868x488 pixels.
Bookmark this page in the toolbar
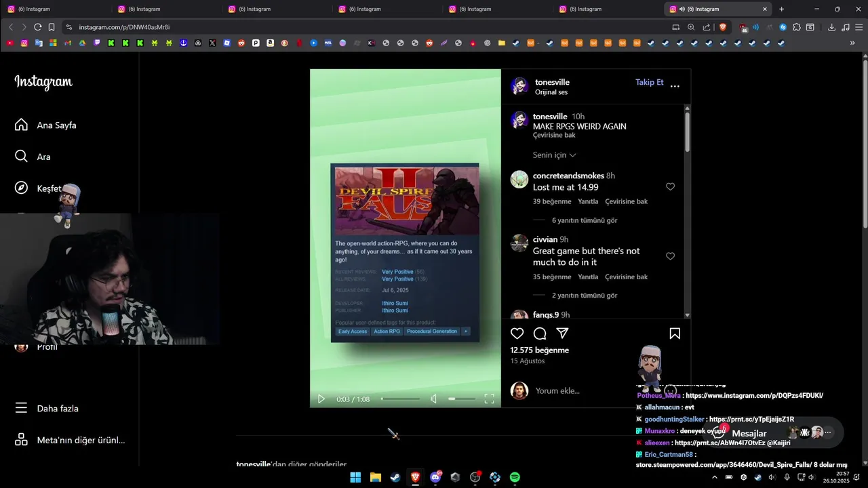(52, 27)
